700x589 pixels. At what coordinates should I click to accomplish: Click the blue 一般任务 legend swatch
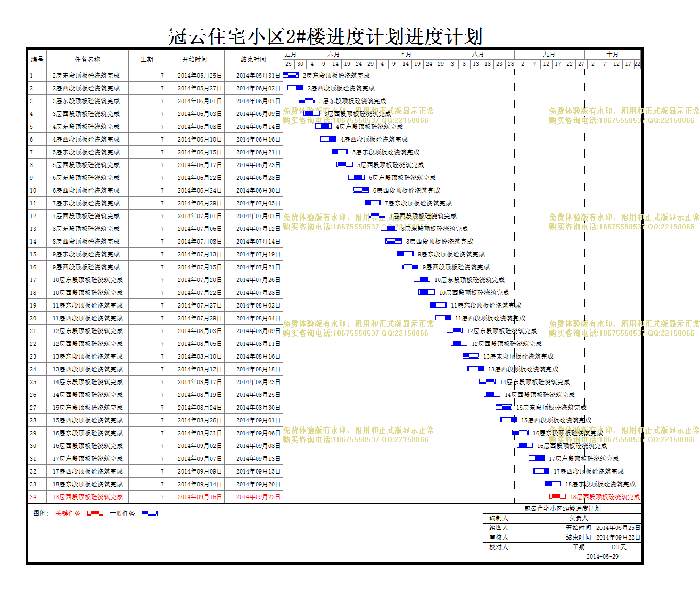click(x=150, y=513)
